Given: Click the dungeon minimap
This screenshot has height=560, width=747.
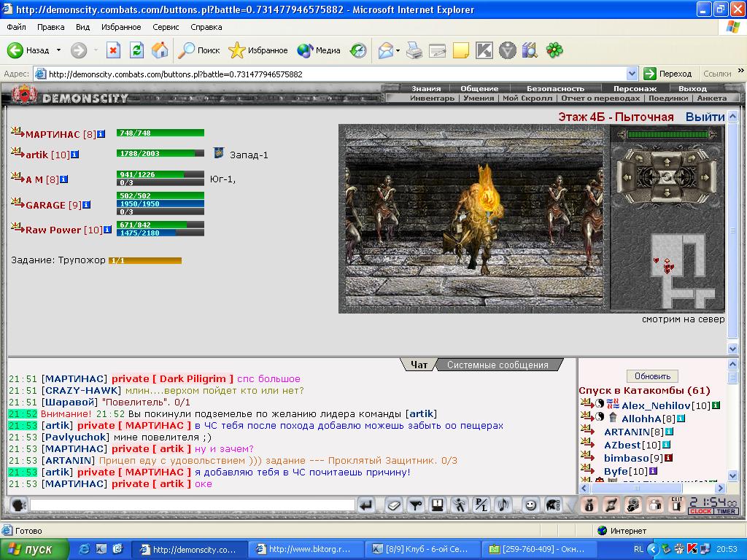Looking at the screenshot, I should tap(683, 271).
